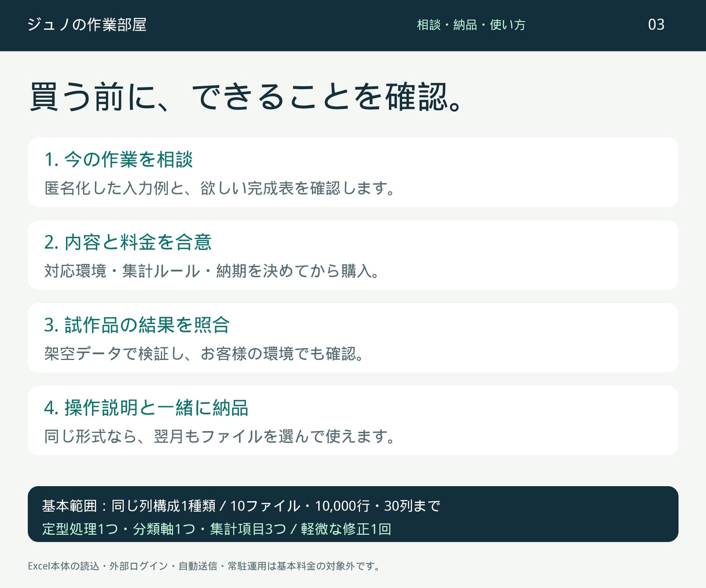706x588 pixels.
Task: Select step heading 4. 操作説明と一緒に納品
Action: (146, 407)
